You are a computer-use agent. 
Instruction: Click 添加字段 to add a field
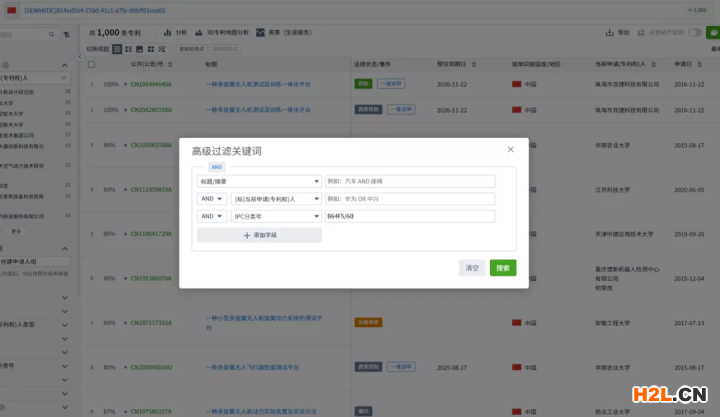pyautogui.click(x=259, y=235)
